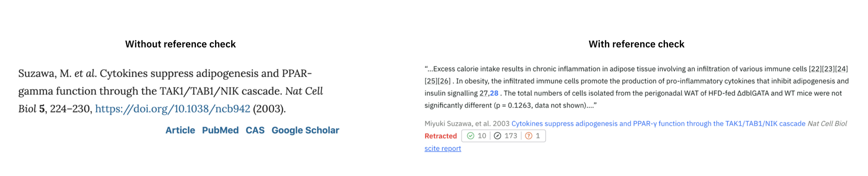
Task: Click the orange contrasting citations question icon
Action: [x=528, y=136]
